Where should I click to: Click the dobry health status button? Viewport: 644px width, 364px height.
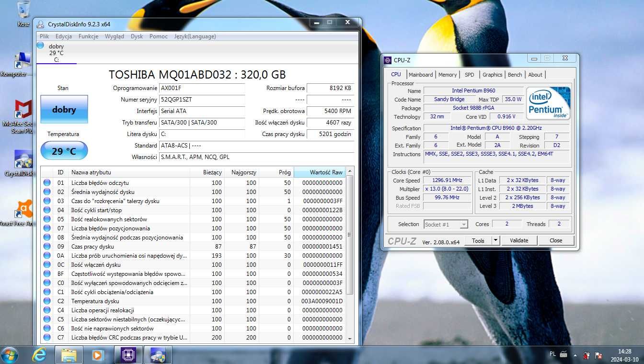pyautogui.click(x=64, y=110)
